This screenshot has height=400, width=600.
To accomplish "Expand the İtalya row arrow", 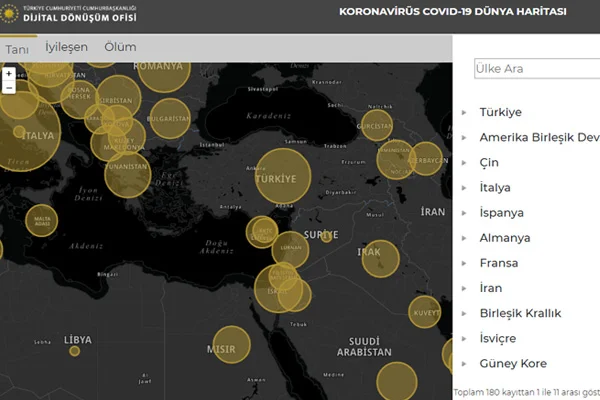I will (464, 188).
